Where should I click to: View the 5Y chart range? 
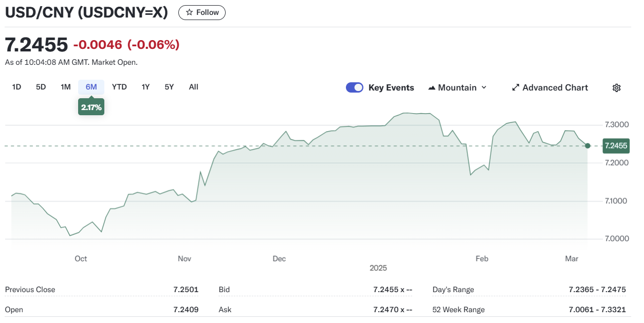(x=169, y=87)
